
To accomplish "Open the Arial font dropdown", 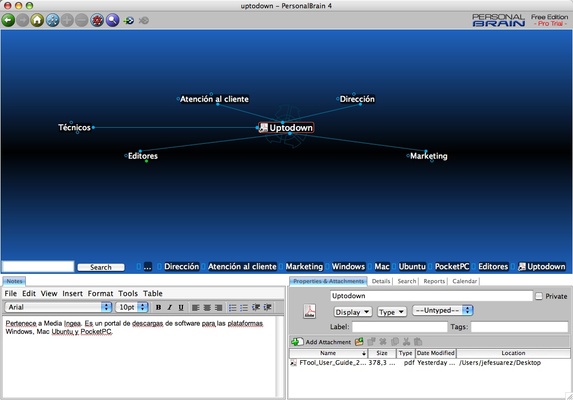I will (x=58, y=307).
